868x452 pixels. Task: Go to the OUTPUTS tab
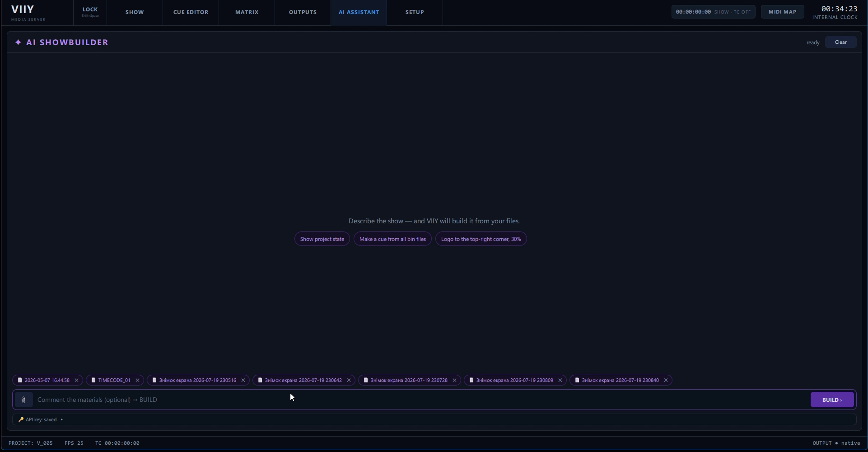(x=303, y=12)
